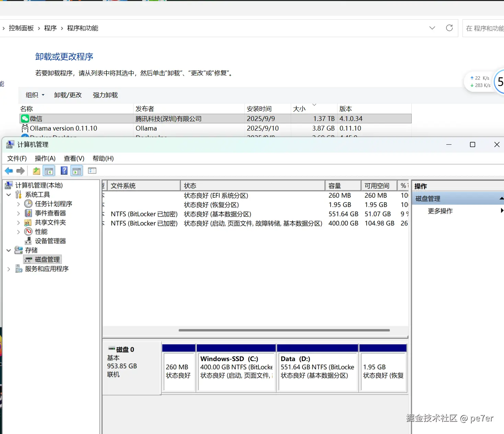Click the 强力卸载 button
Image resolution: width=504 pixels, height=434 pixels.
(x=105, y=95)
